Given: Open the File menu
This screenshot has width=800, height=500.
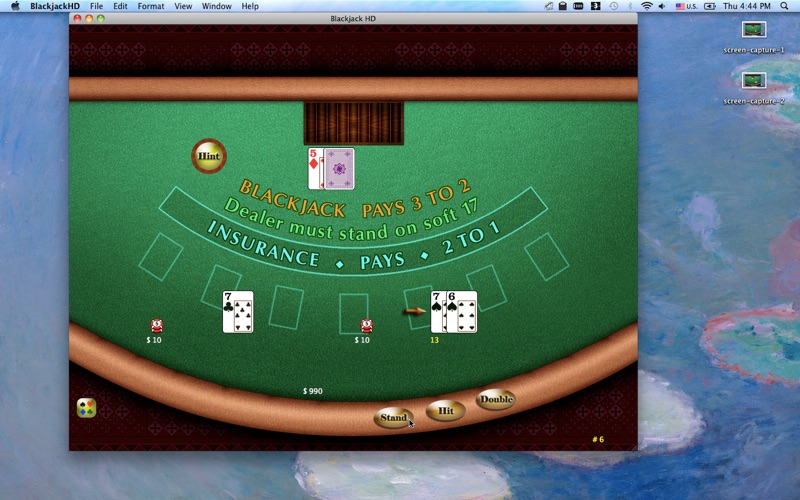Looking at the screenshot, I should (x=96, y=6).
